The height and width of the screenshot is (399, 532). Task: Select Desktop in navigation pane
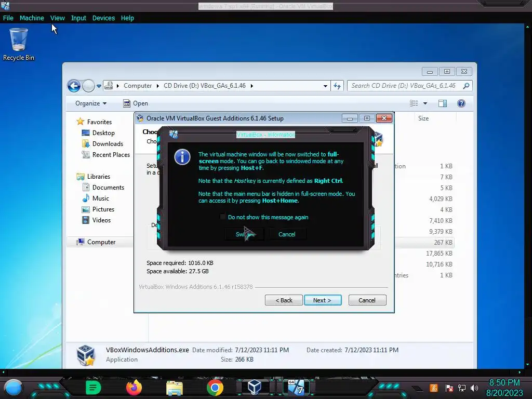pos(103,132)
